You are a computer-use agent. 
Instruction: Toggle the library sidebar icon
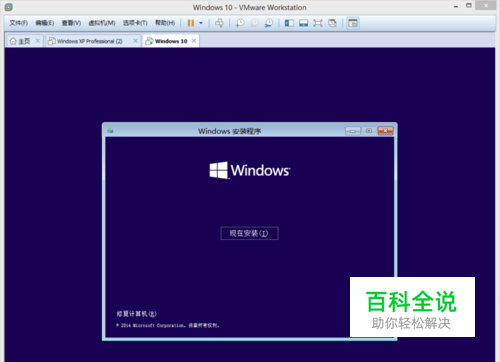(x=289, y=23)
